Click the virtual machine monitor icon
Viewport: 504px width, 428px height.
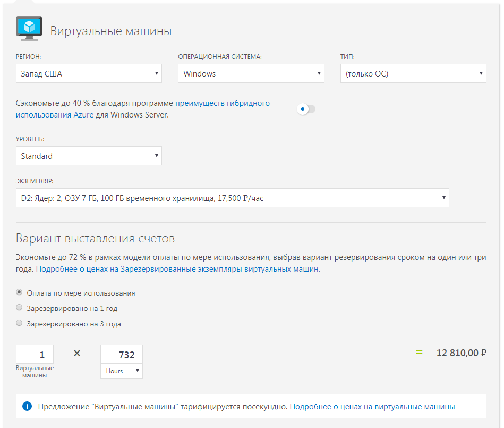[x=29, y=29]
